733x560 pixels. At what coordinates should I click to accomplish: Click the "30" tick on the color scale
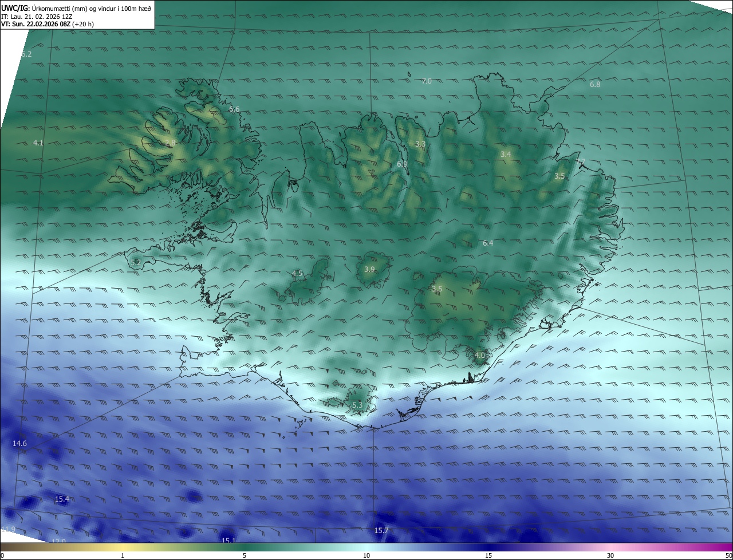click(x=610, y=555)
